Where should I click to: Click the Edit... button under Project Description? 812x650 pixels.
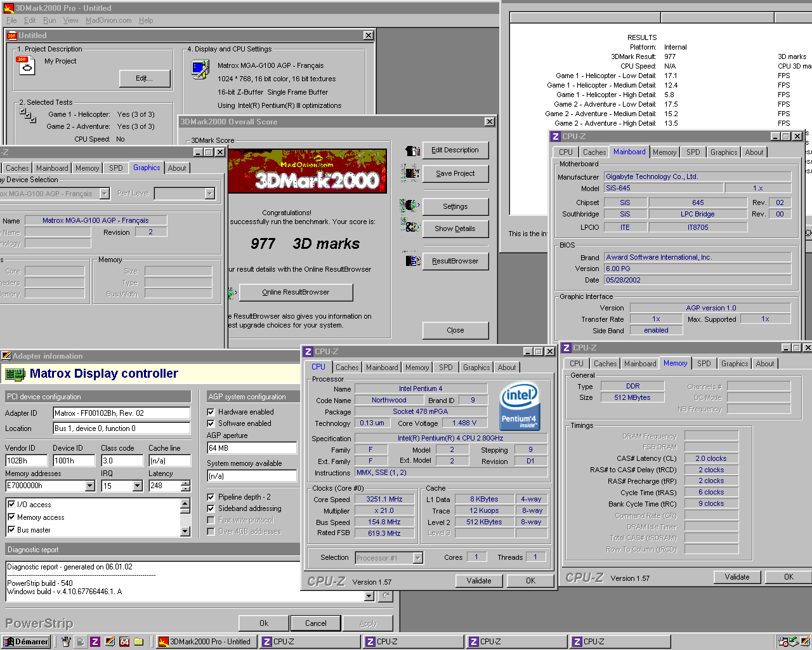[x=145, y=78]
